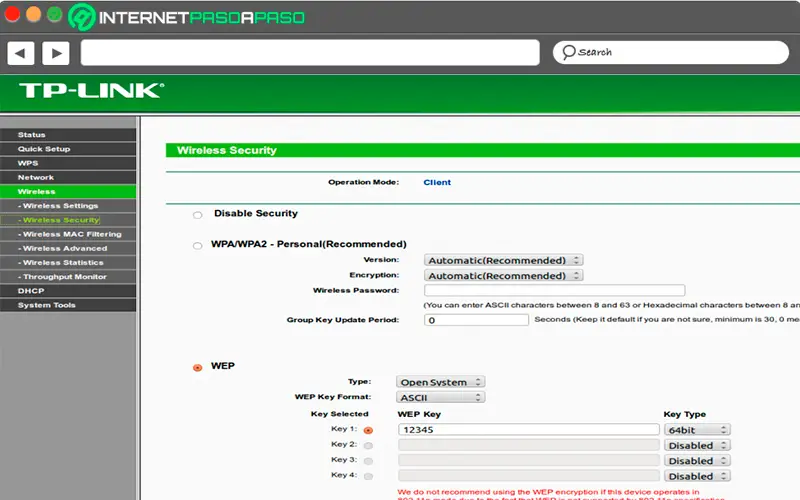Click the search magnifier icon

click(568, 52)
